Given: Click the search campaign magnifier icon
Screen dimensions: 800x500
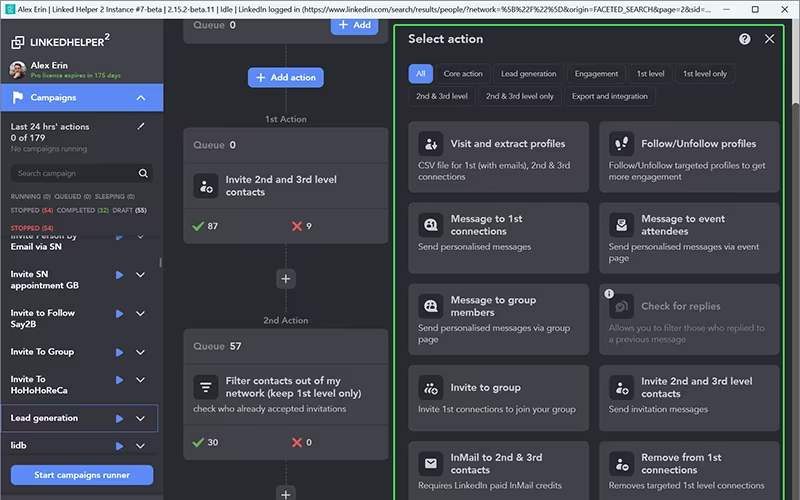Looking at the screenshot, I should point(143,173).
